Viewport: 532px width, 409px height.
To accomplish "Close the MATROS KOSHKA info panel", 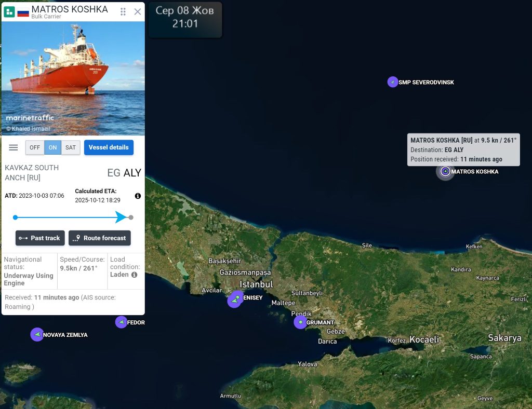I will (137, 12).
